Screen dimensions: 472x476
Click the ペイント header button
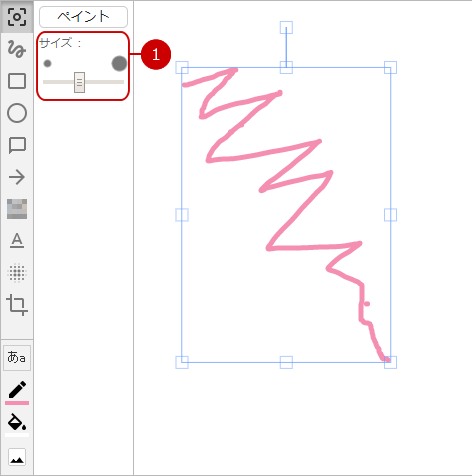(83, 17)
